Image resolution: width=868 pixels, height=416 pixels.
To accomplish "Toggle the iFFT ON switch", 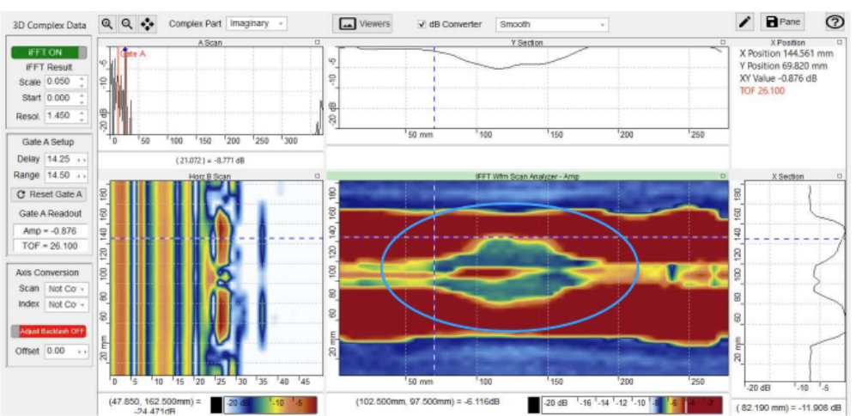I will tap(49, 52).
